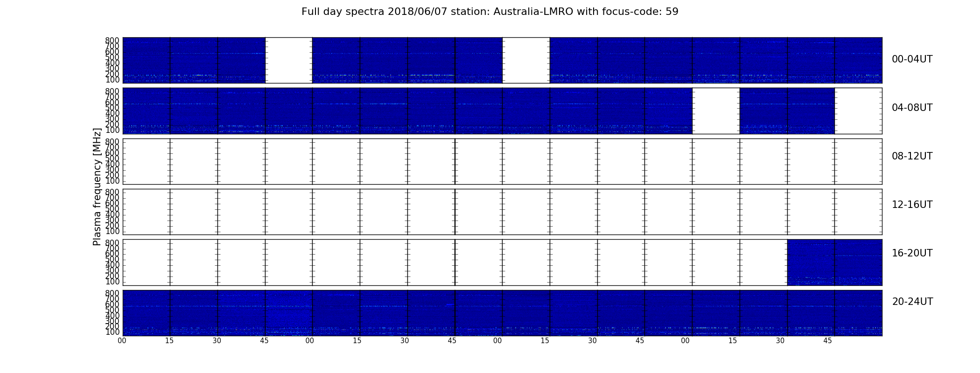
Task: Click the "800" tick of the 12-16UT panel
Action: coord(112,192)
